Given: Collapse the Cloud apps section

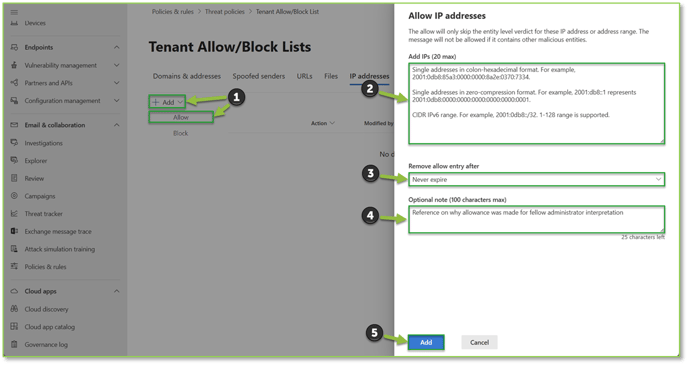Looking at the screenshot, I should [117, 291].
